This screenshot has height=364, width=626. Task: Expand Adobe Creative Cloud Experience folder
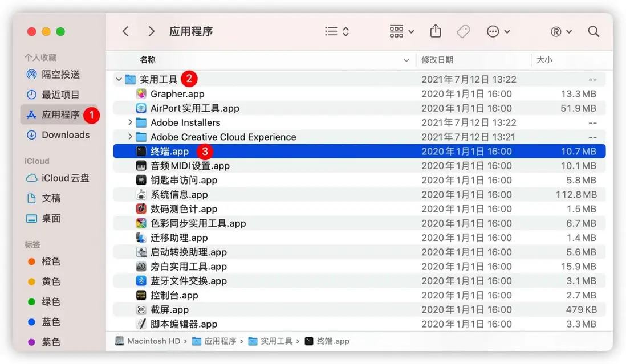pos(129,137)
